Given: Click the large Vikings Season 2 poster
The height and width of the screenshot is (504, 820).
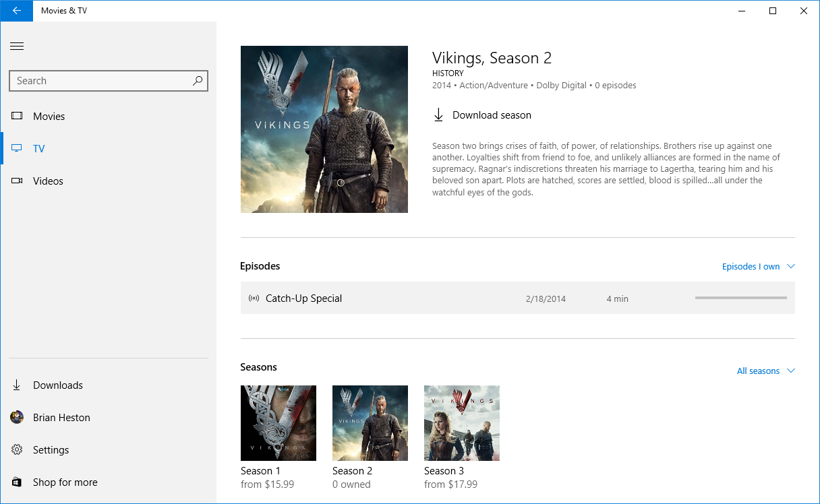Looking at the screenshot, I should [324, 129].
